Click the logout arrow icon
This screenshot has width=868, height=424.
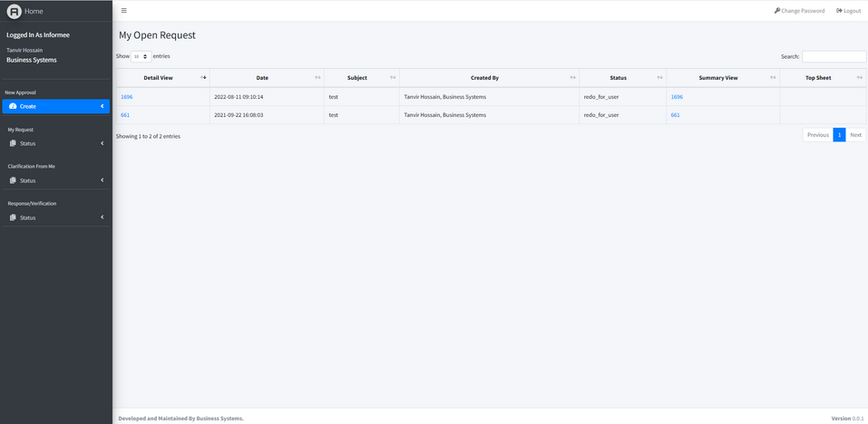(839, 11)
